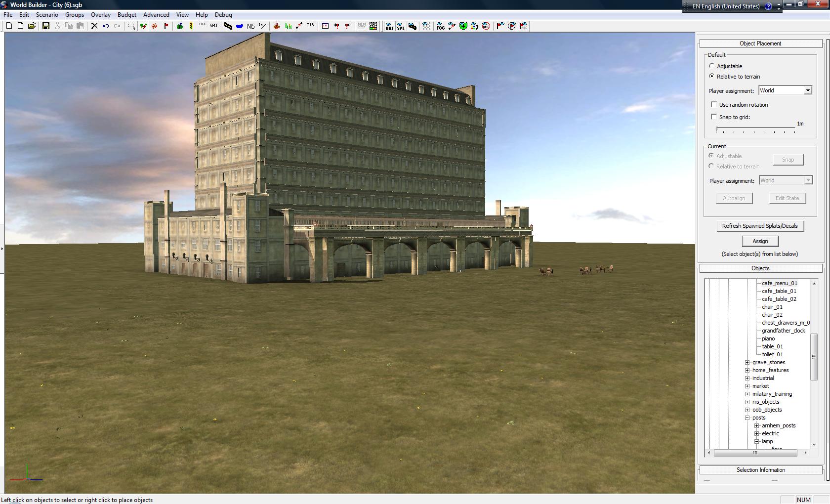Delete selection with the black X icon
This screenshot has width=830, height=504.
click(x=94, y=26)
